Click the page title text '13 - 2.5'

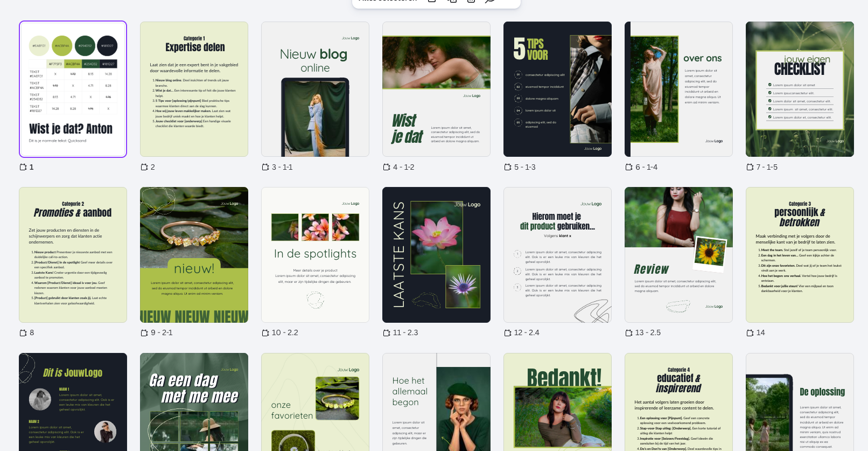[x=648, y=332]
